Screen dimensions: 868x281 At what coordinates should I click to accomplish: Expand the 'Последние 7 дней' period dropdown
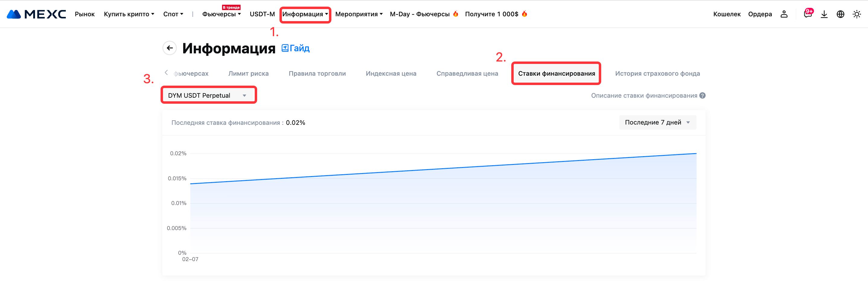click(x=657, y=122)
